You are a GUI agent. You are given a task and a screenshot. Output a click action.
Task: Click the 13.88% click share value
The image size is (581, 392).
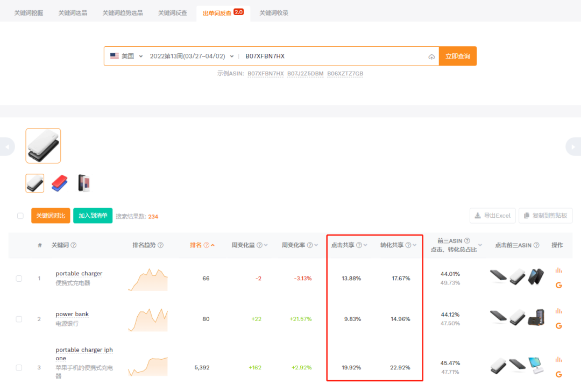pyautogui.click(x=351, y=278)
